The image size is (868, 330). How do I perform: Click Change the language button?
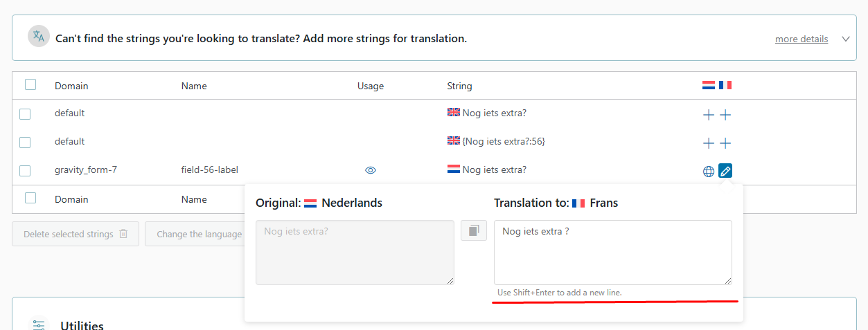click(199, 234)
